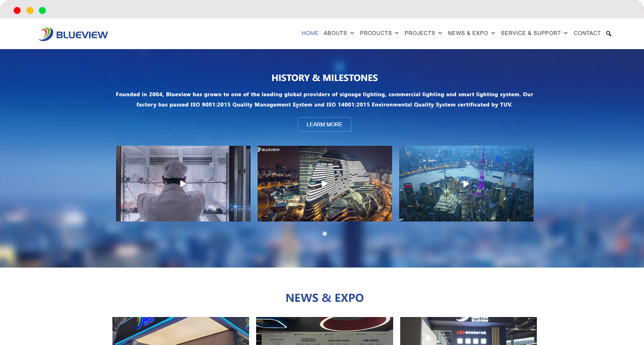Click the LEARN MORE button
Screen dimensions: 644x345
(x=324, y=124)
